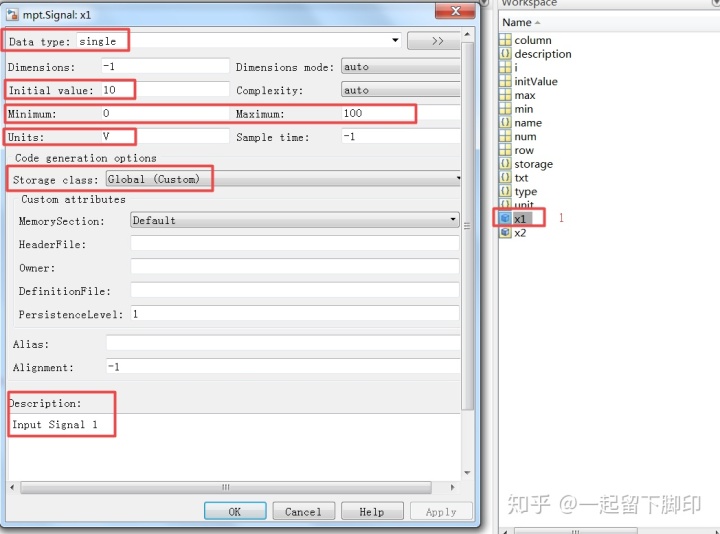Click the description cell-array icon in Workspace
Viewport: 720px width, 534px height.
[x=505, y=54]
